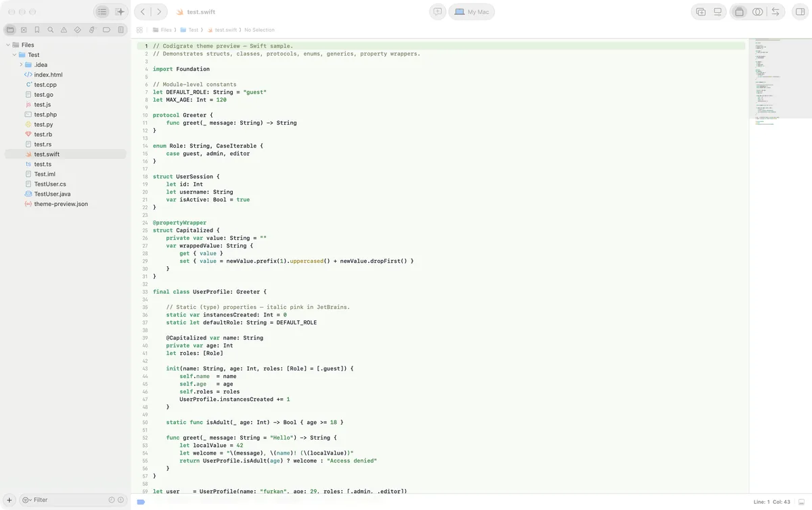Select test.swift in the file list
The image size is (812, 510).
pyautogui.click(x=66, y=154)
